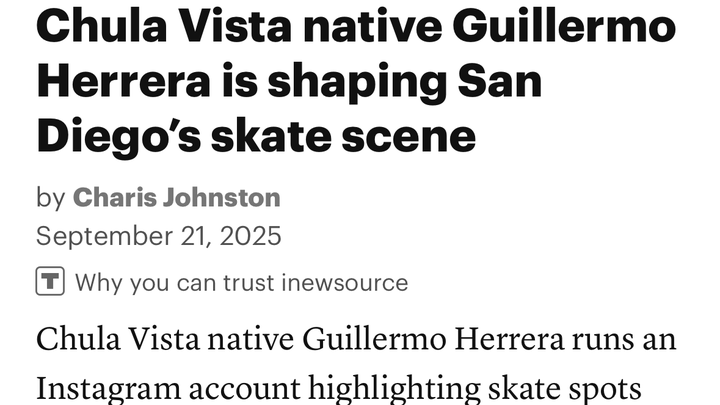Image resolution: width=720 pixels, height=405 pixels.
Task: Click "Guillermo" in the headline's first line
Action: click(x=564, y=25)
